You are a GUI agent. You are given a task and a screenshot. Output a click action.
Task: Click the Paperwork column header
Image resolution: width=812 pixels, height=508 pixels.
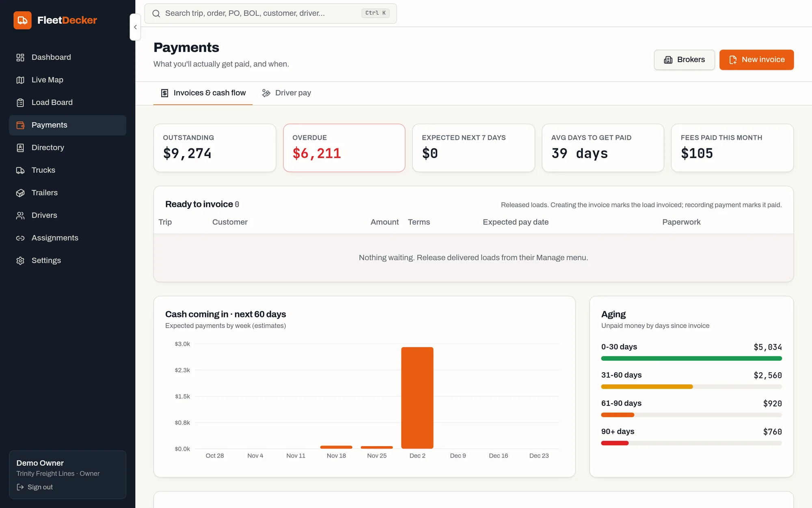point(681,222)
